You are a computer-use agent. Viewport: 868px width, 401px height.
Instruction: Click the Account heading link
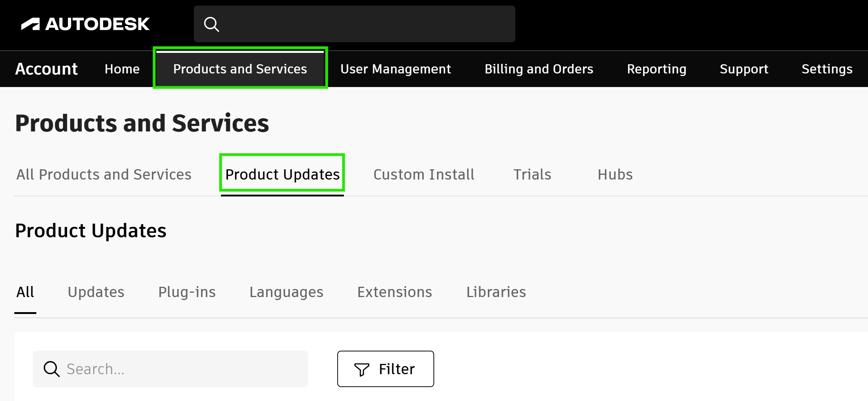(46, 69)
